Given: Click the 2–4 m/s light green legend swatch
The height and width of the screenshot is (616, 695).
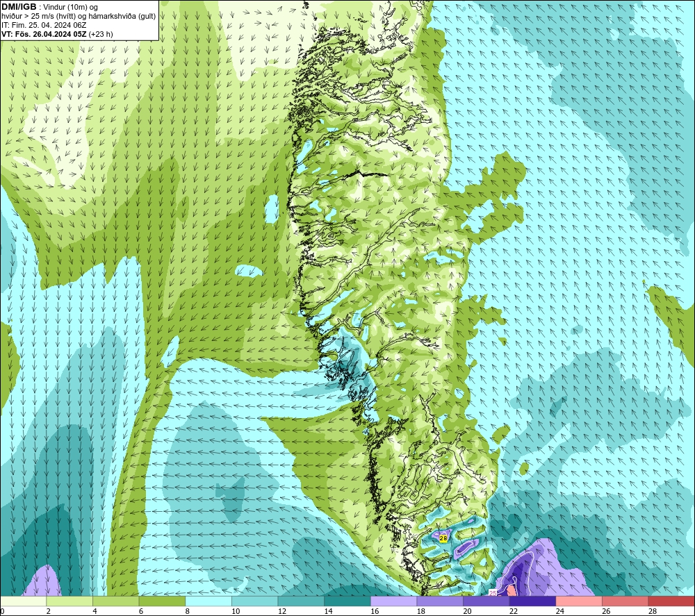Looking at the screenshot, I should (x=69, y=601).
